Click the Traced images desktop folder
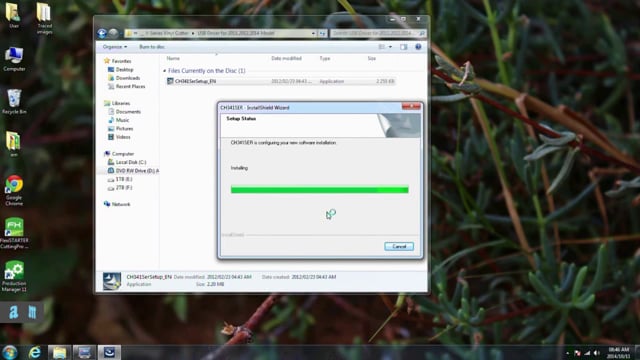The image size is (640, 360). point(44,18)
